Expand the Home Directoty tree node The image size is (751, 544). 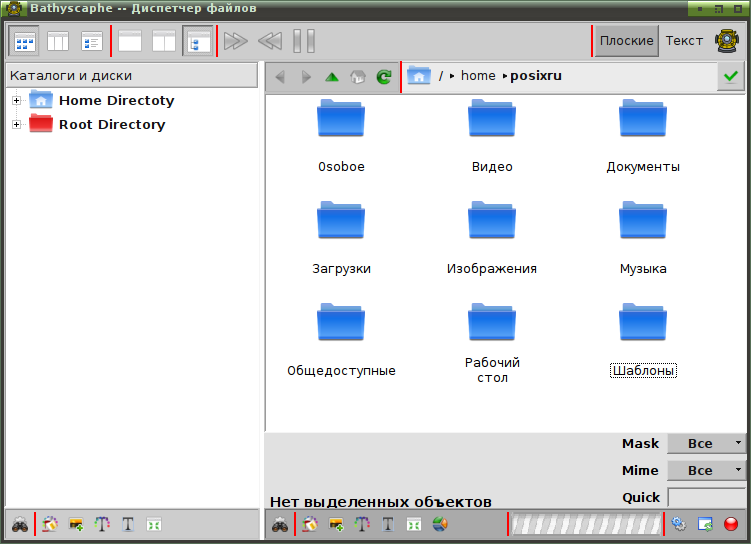(x=16, y=101)
